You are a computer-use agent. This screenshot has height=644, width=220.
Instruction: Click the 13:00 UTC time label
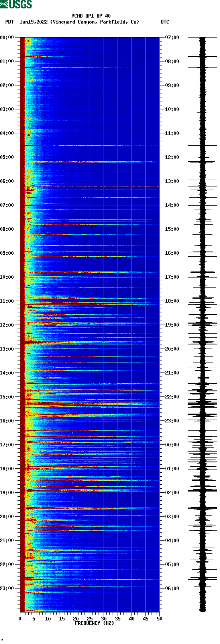(172, 181)
